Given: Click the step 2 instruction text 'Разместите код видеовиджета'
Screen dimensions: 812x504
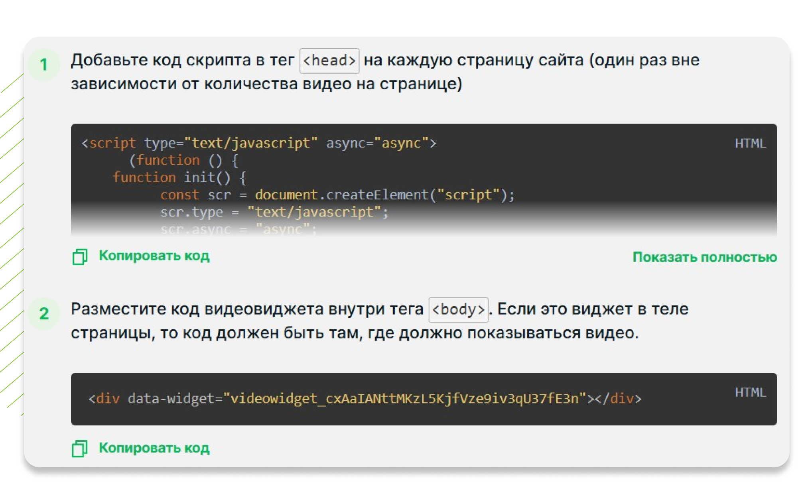Looking at the screenshot, I should [x=246, y=309].
